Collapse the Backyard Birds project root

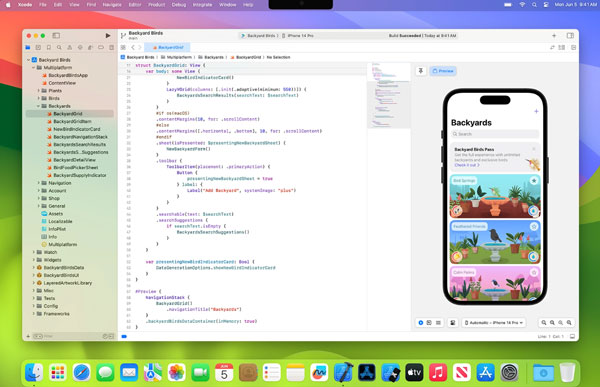tap(29, 60)
